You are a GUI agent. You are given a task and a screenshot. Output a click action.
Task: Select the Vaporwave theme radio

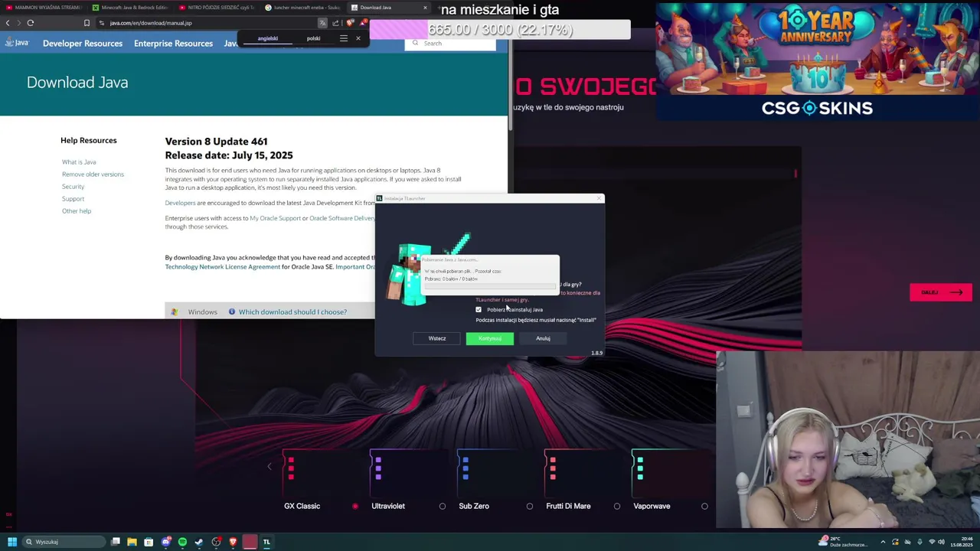click(704, 506)
